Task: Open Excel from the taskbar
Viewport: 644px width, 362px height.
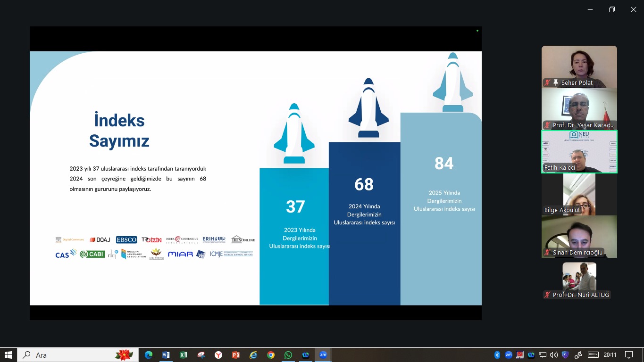Action: [x=184, y=355]
